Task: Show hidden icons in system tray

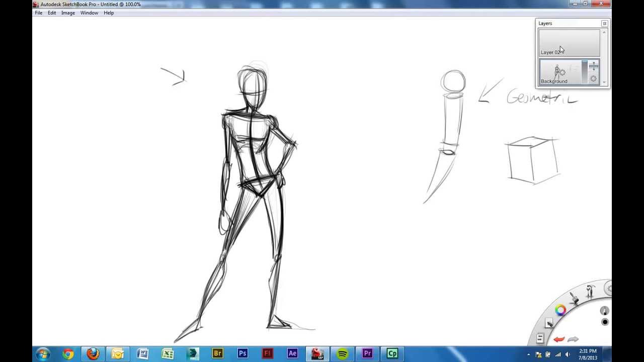Action: click(528, 354)
